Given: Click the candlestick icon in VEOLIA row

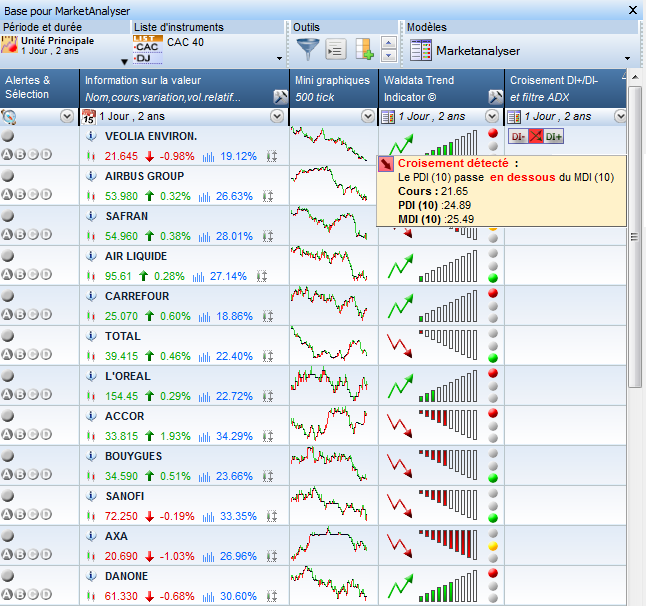Looking at the screenshot, I should coord(91,156).
